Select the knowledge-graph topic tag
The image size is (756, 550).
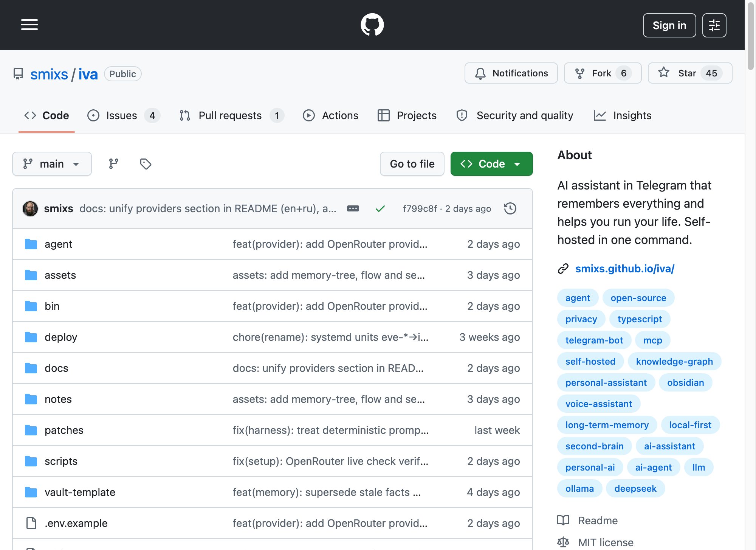pos(674,361)
